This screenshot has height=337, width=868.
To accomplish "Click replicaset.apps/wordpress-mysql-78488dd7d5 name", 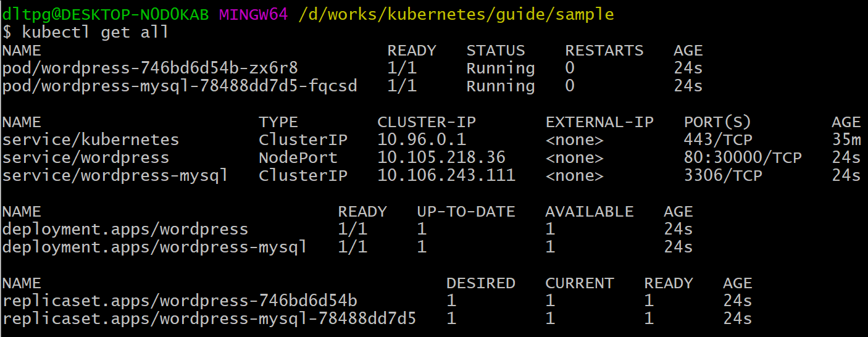I will point(209,319).
